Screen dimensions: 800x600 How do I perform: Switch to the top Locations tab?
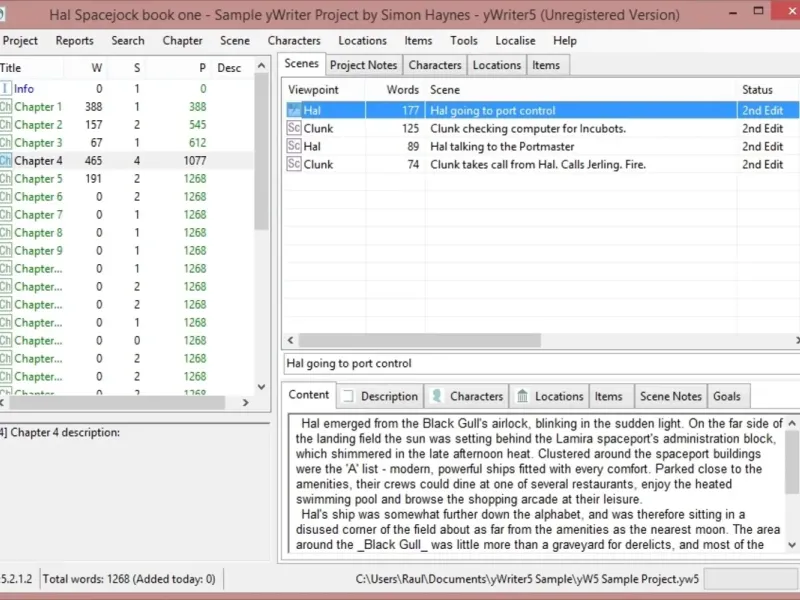pos(496,65)
